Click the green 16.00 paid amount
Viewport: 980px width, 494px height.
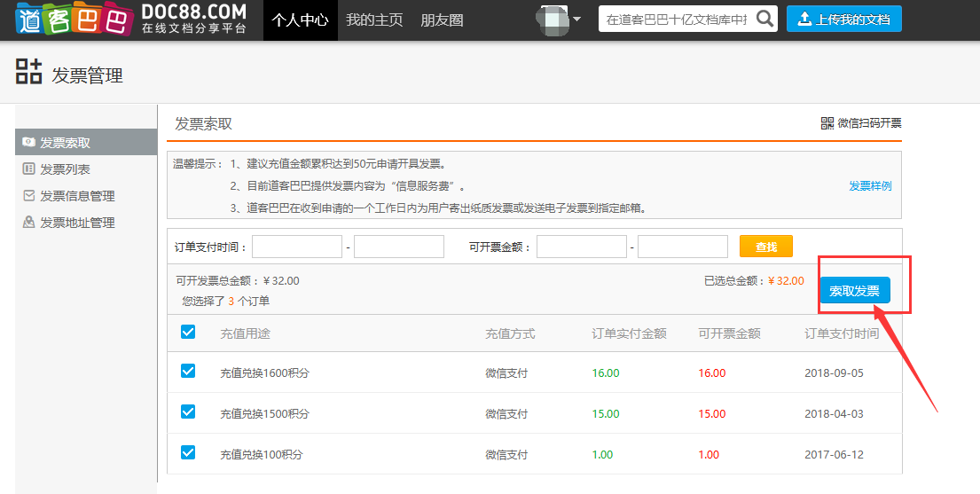pos(606,373)
